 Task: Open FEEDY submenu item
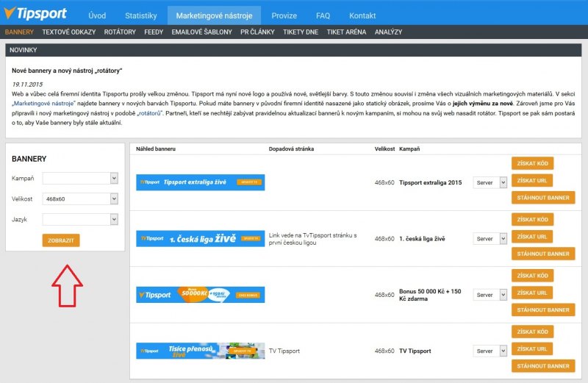[154, 32]
